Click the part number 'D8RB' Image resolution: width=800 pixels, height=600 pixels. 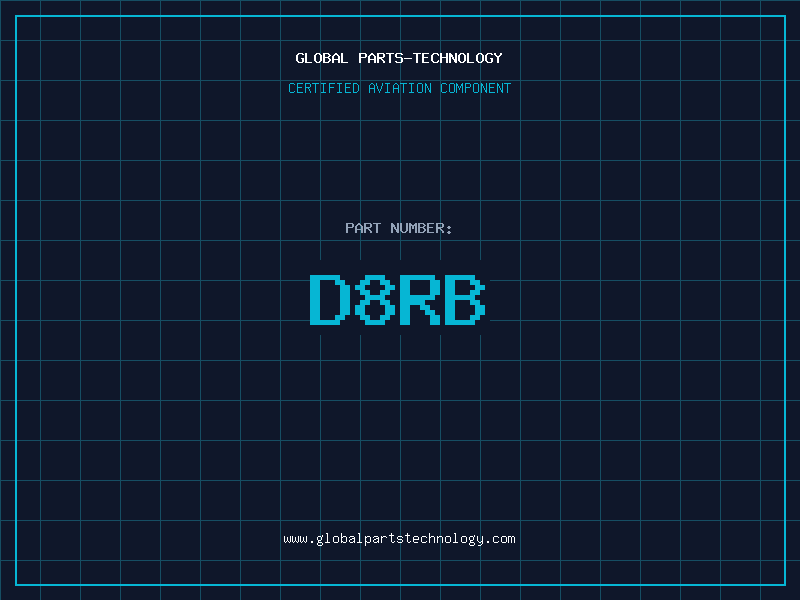[398, 299]
